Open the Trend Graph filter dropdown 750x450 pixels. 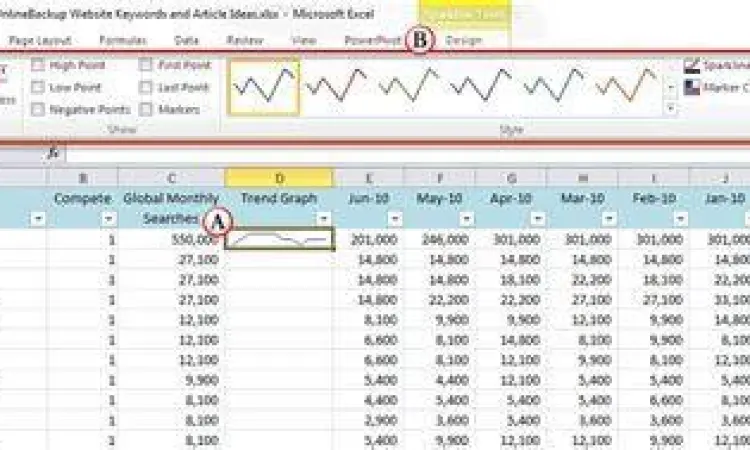point(323,219)
